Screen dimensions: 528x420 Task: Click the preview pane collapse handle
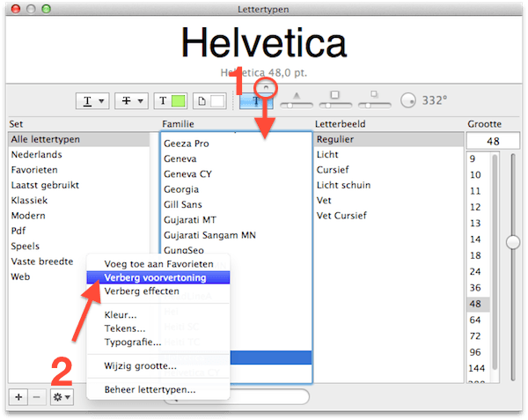(266, 87)
